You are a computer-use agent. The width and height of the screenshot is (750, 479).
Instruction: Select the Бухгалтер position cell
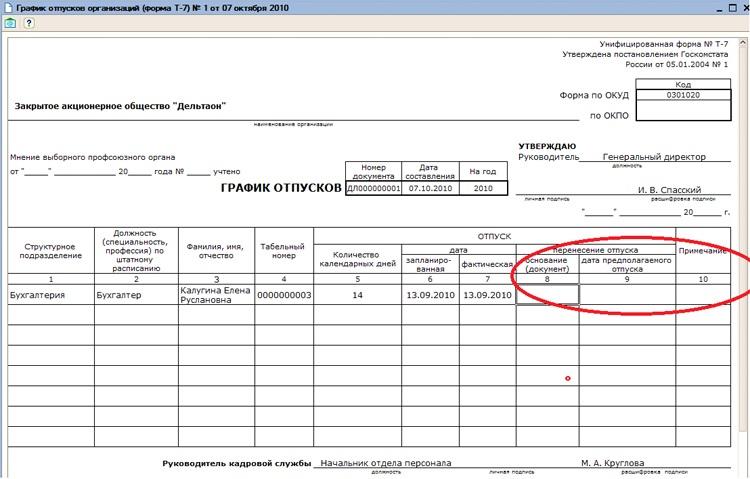pyautogui.click(x=135, y=295)
